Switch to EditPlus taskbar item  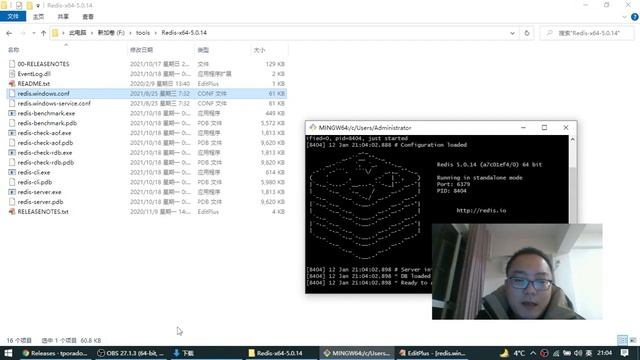[x=433, y=353]
